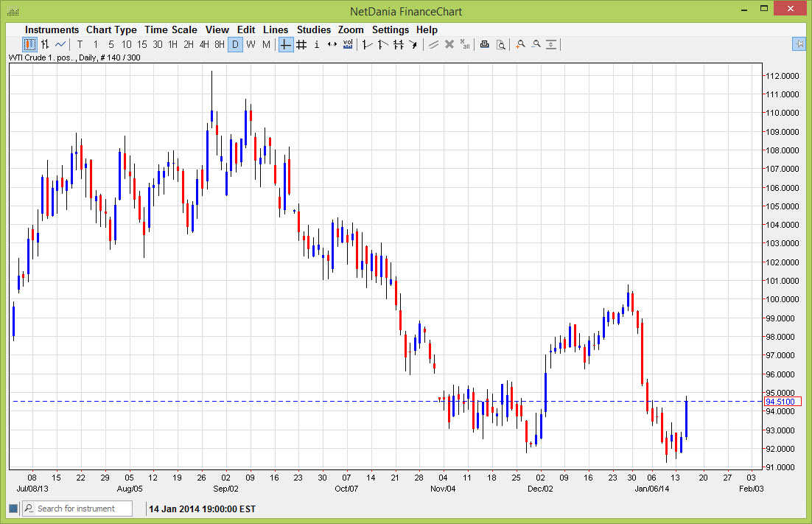Toggle the D daily timeframe button
812x524 pixels.
point(236,44)
